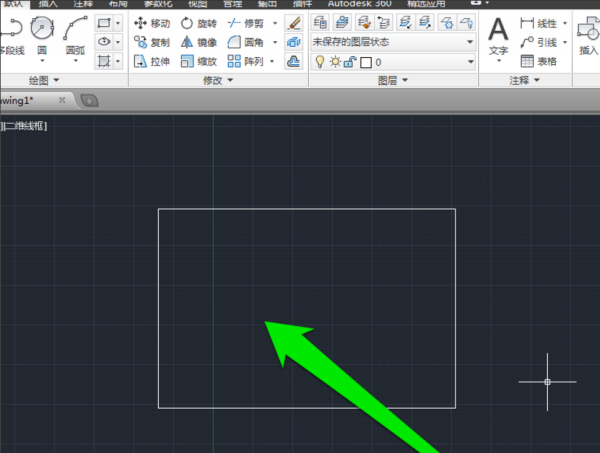This screenshot has width=600, height=453.
Task: Click the Insert (插入) block button
Action: pos(589,36)
